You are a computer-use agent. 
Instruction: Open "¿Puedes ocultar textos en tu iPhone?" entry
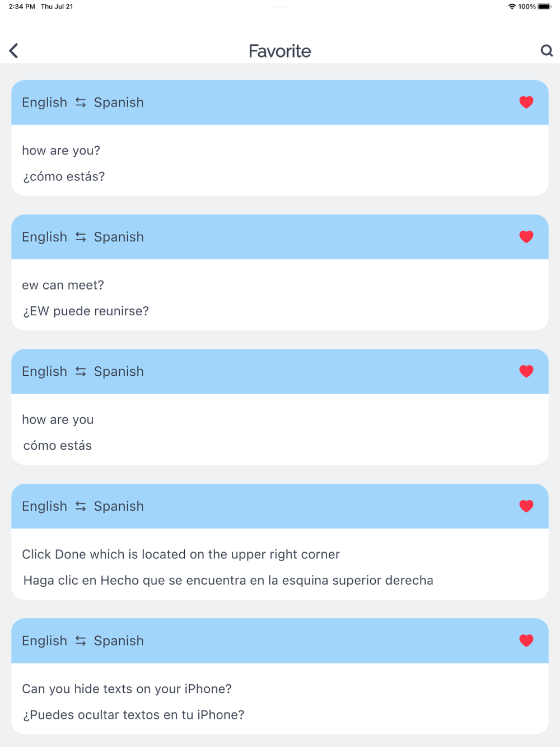(x=133, y=715)
